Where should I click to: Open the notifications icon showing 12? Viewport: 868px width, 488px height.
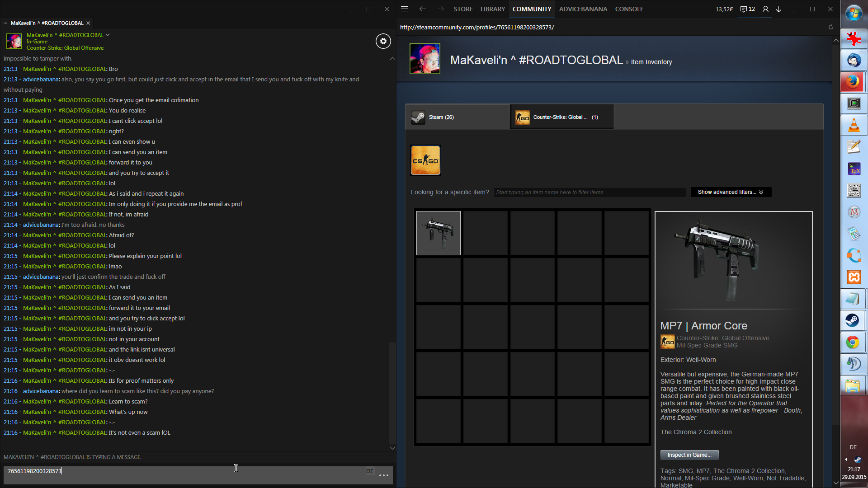tap(747, 9)
